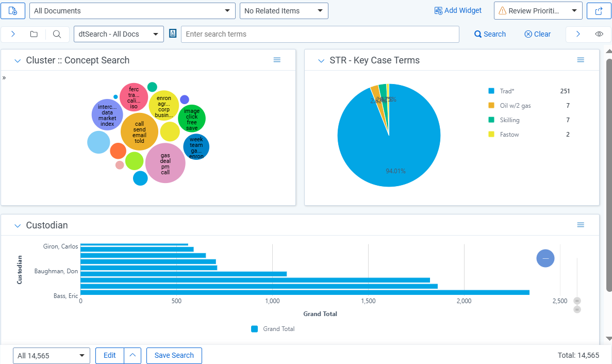Click the Baughman, Don axis label

coord(56,271)
